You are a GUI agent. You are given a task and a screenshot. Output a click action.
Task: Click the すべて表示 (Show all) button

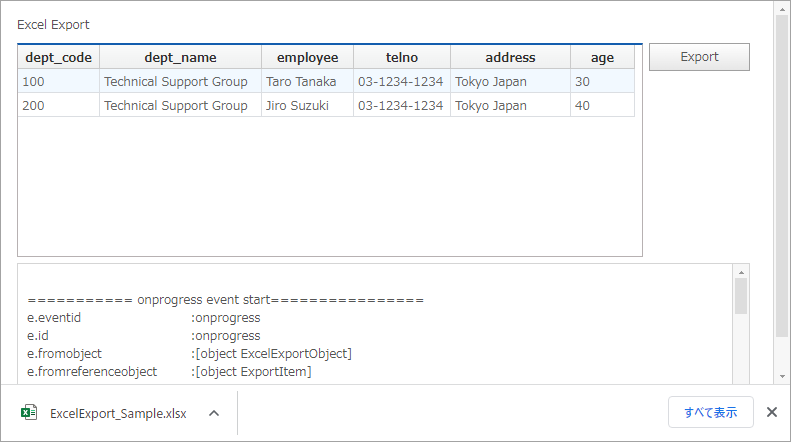point(710,412)
